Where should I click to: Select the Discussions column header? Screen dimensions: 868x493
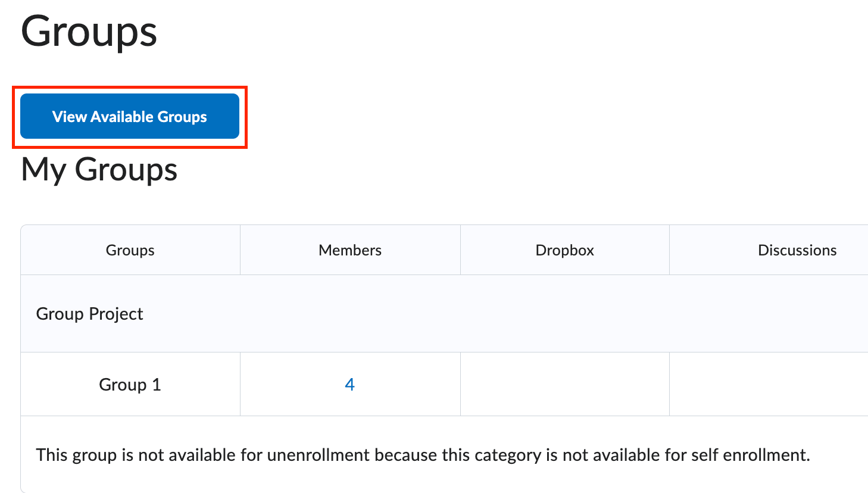[x=797, y=251]
